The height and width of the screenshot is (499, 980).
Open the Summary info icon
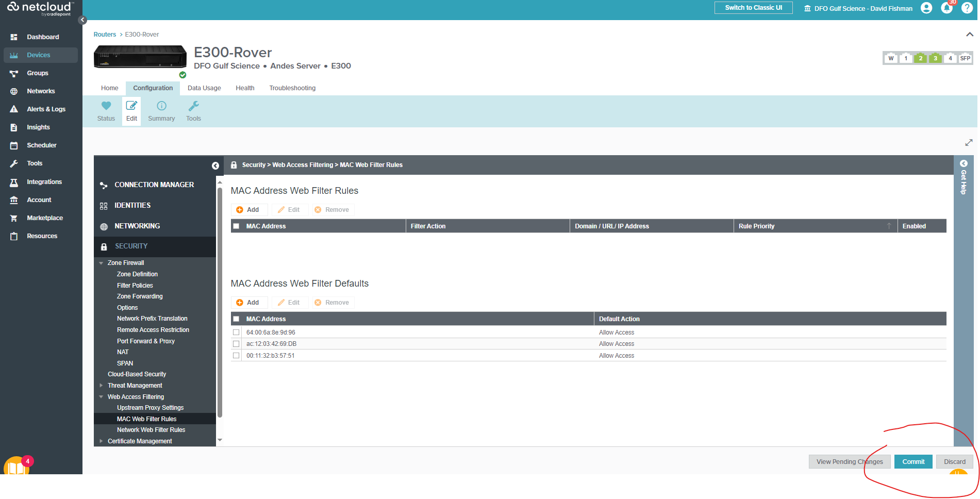161,106
